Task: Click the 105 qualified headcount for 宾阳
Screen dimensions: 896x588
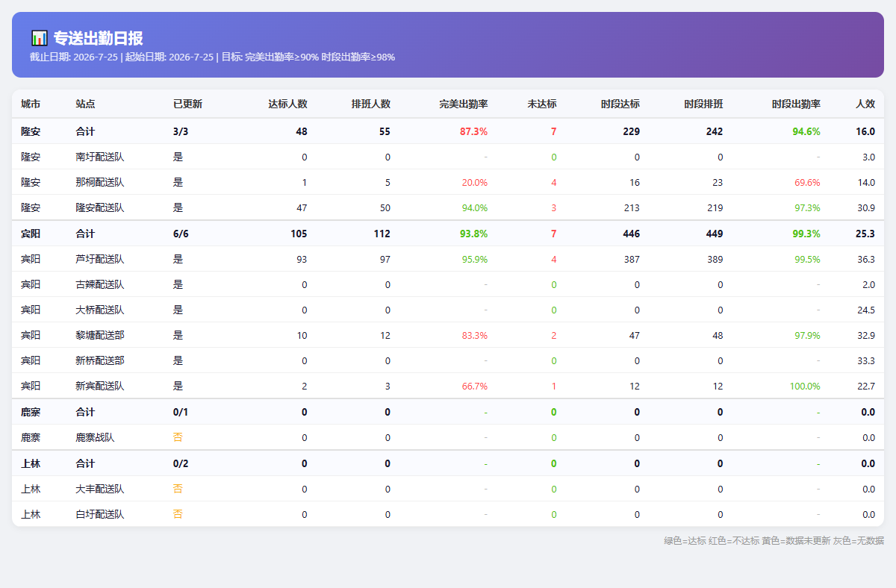Action: tap(299, 234)
